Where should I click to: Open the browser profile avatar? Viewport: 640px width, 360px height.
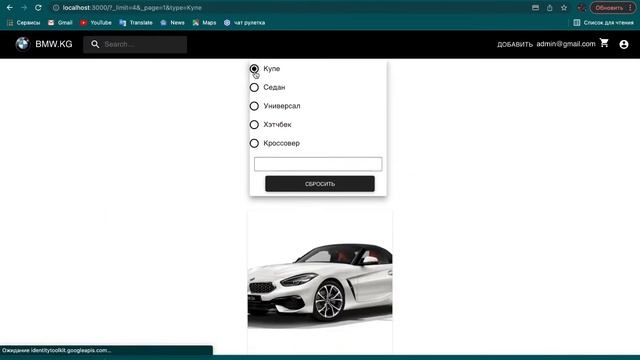click(x=581, y=8)
